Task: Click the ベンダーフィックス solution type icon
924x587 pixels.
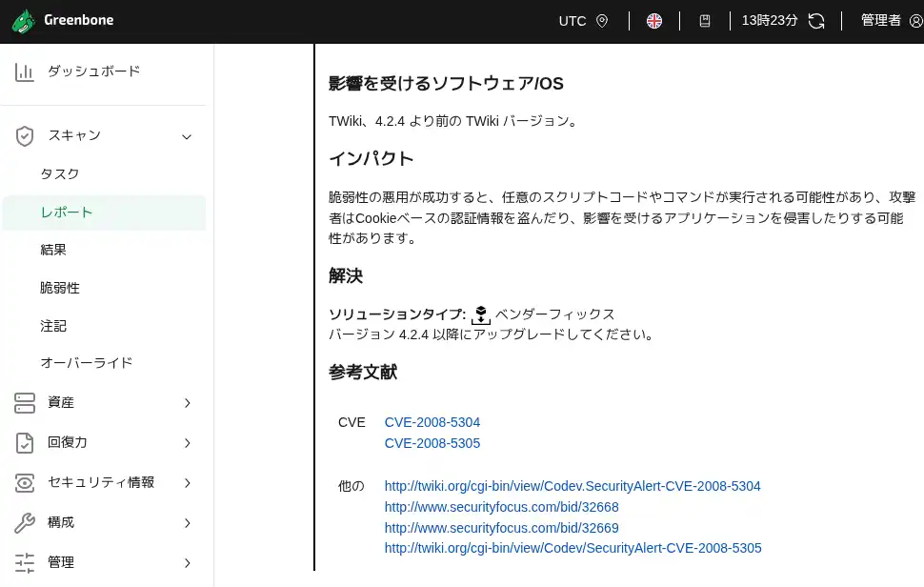Action: [481, 315]
